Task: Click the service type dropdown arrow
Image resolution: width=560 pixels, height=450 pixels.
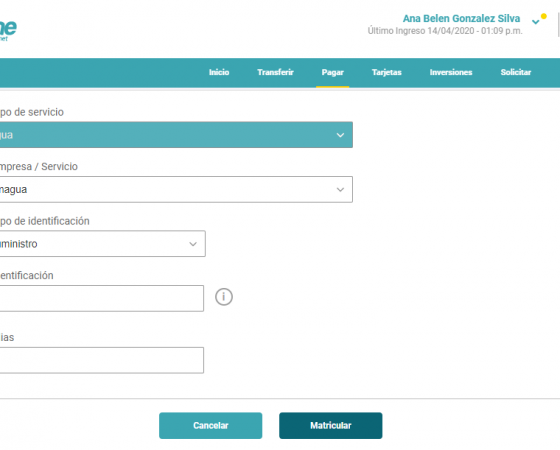Action: point(340,135)
